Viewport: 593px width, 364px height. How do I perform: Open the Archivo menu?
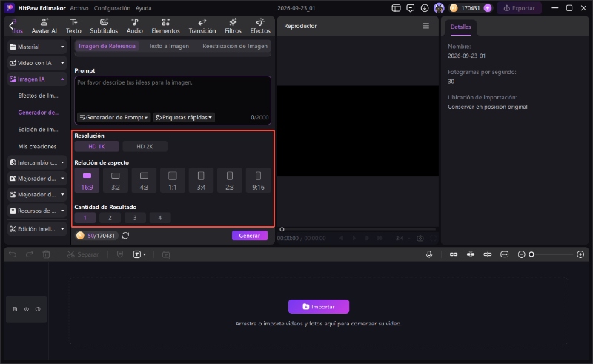(x=79, y=8)
